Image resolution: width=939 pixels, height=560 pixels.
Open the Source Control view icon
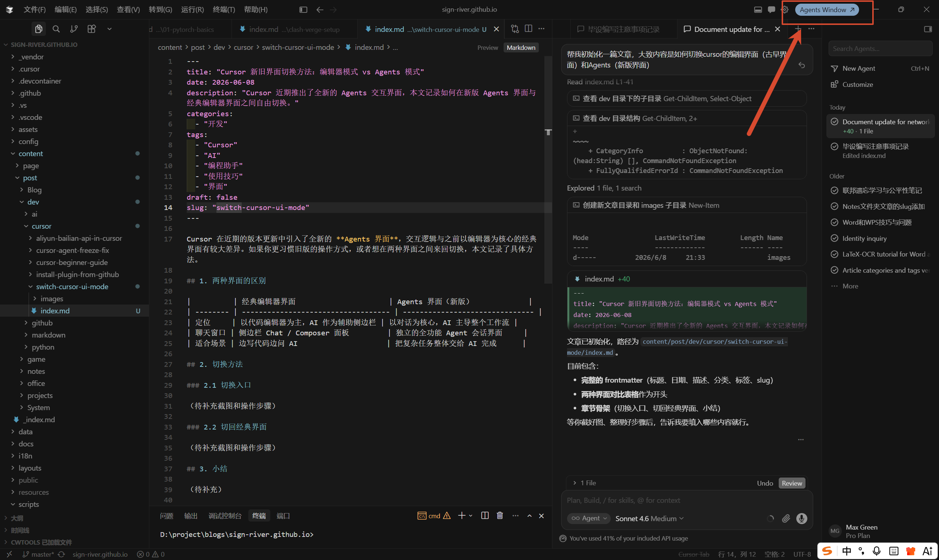74,29
